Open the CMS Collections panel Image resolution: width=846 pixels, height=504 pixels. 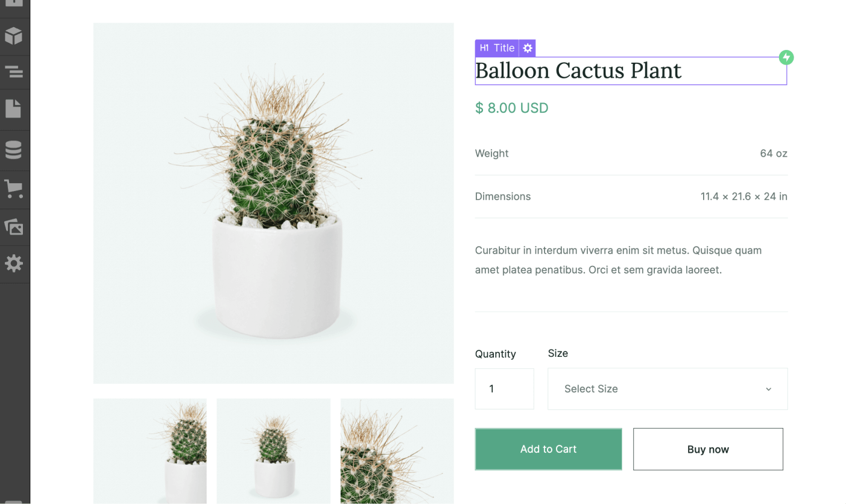click(14, 150)
